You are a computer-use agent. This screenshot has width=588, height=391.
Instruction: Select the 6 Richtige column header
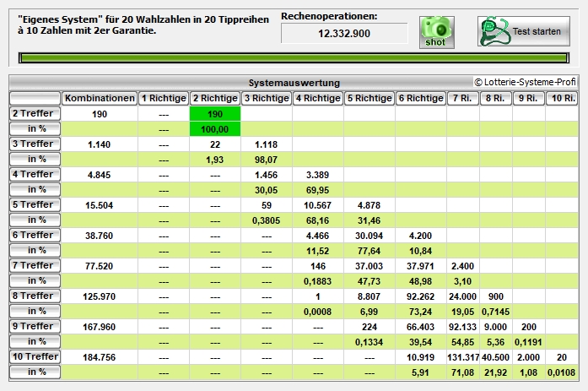point(421,98)
